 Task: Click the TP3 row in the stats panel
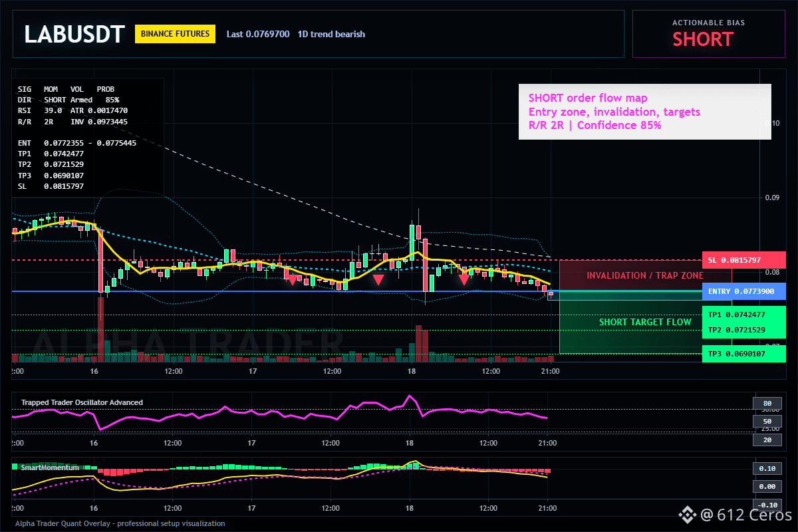pos(51,176)
